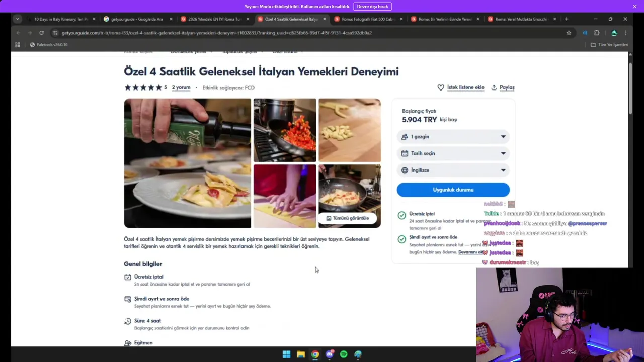Click the 'Paylaş' share link
The width and height of the screenshot is (644, 362).
[503, 87]
